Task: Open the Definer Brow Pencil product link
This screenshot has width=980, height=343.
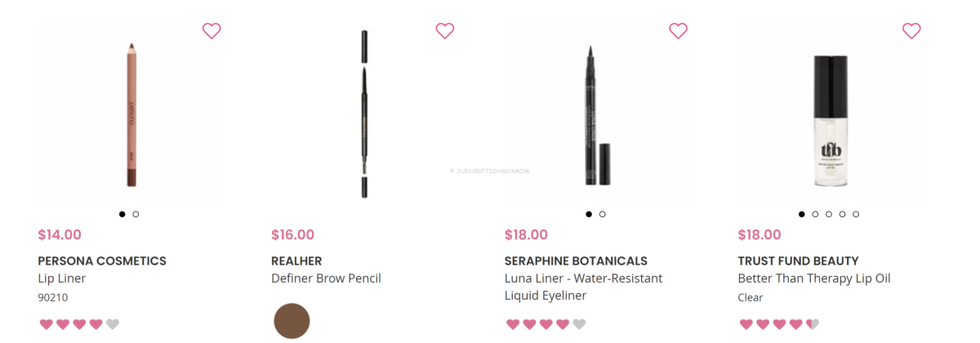Action: pyautogui.click(x=326, y=278)
